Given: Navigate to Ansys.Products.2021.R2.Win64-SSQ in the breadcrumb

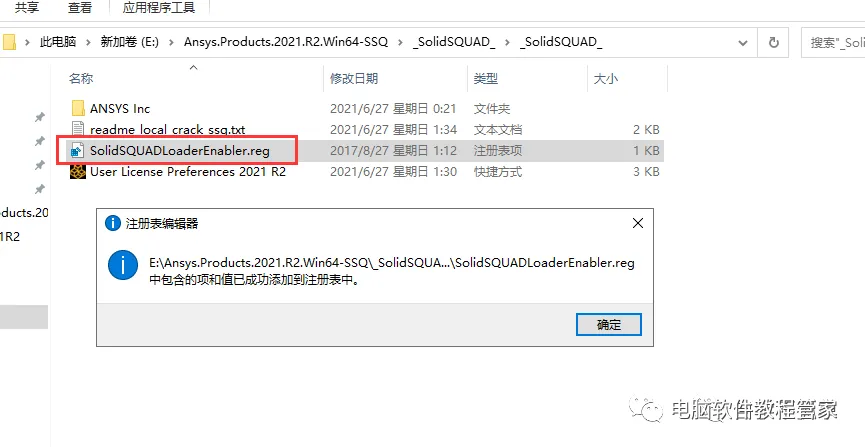Looking at the screenshot, I should [x=286, y=42].
